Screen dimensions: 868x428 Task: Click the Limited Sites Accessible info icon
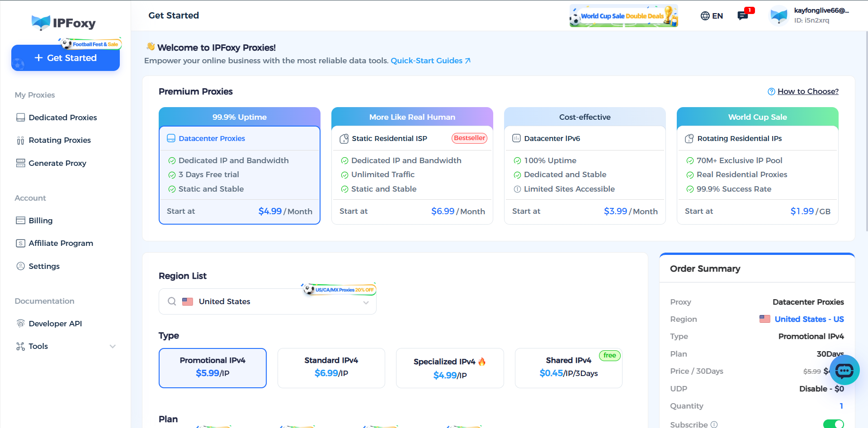(x=517, y=189)
